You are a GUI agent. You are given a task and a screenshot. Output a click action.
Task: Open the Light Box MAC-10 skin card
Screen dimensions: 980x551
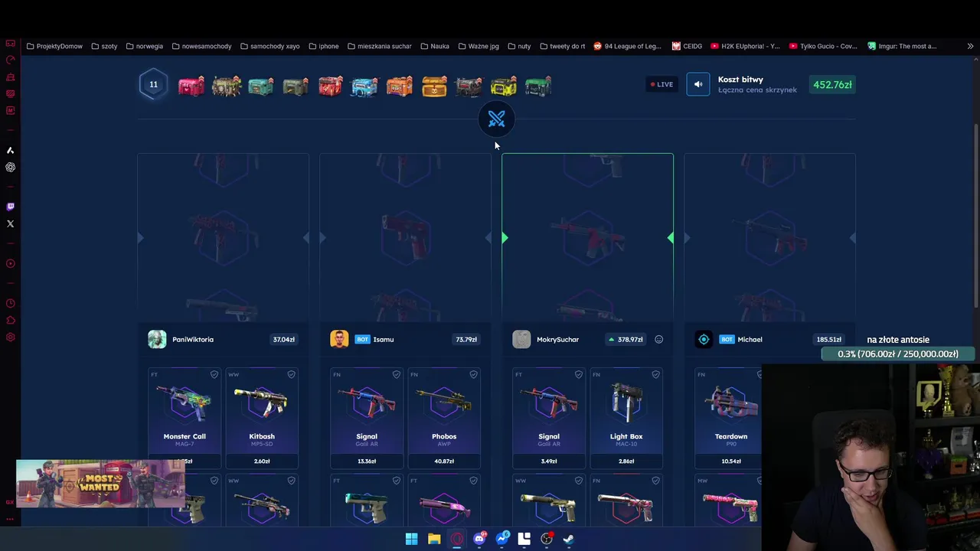coord(626,418)
